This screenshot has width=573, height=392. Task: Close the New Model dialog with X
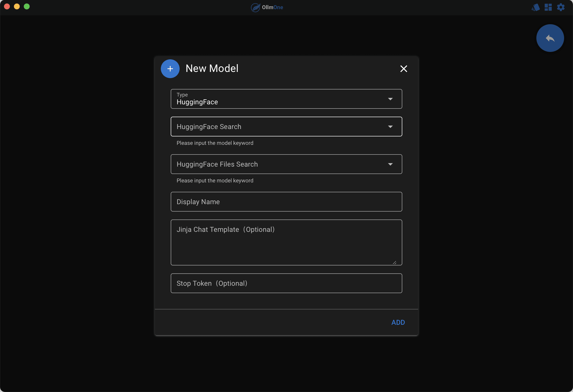point(404,69)
